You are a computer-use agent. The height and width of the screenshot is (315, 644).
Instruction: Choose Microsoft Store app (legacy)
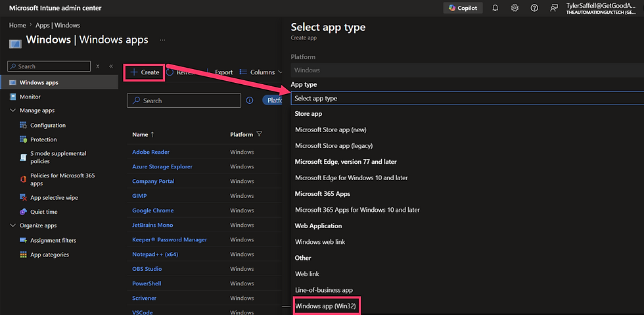tap(334, 145)
